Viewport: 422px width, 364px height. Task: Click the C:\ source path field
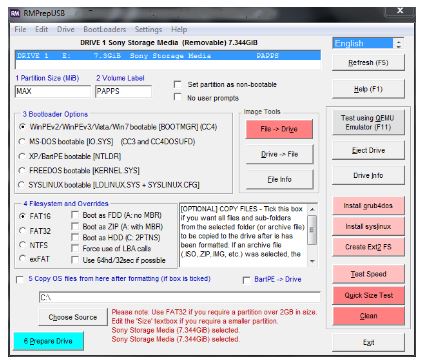(x=180, y=297)
